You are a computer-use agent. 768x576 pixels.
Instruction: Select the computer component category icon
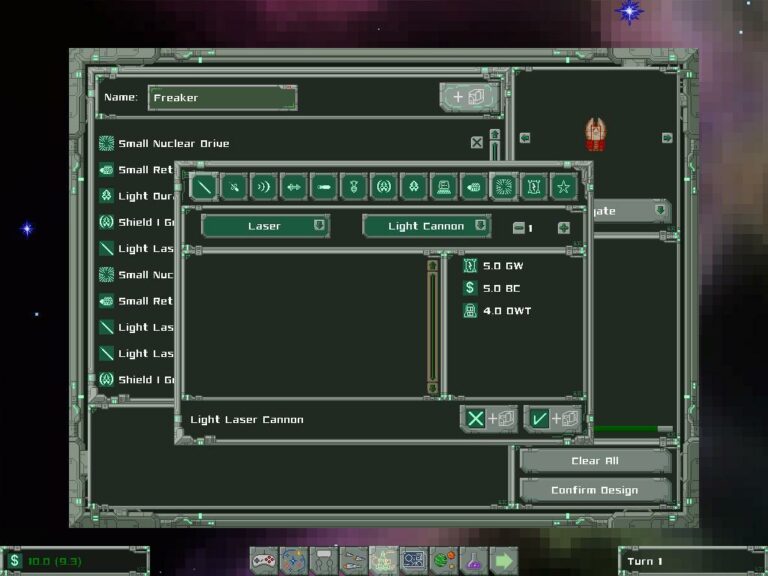click(x=444, y=187)
